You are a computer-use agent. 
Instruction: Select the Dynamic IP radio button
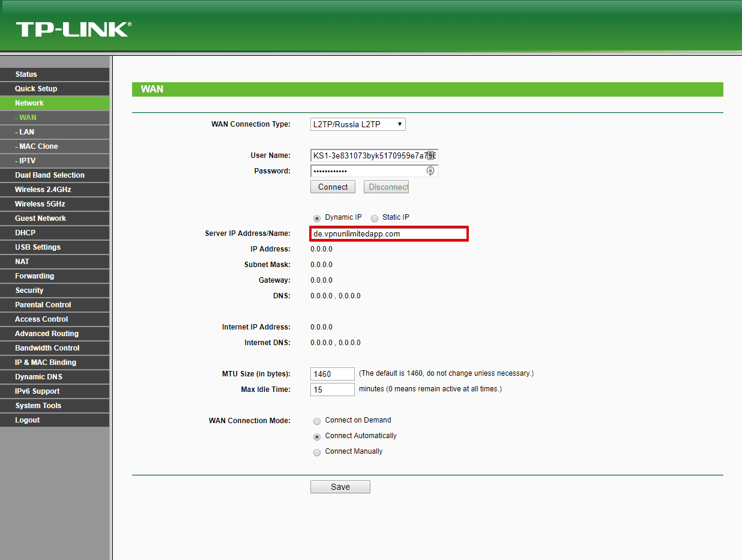317,218
